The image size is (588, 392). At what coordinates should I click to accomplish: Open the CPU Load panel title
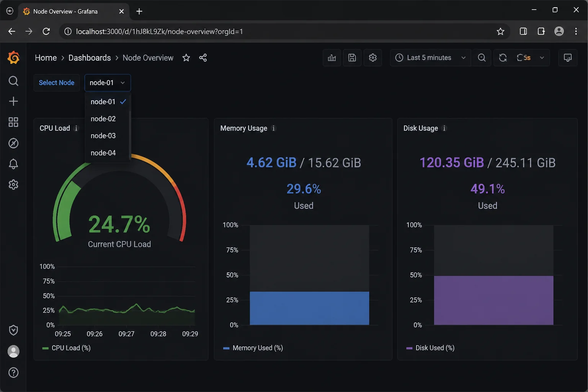(x=55, y=128)
